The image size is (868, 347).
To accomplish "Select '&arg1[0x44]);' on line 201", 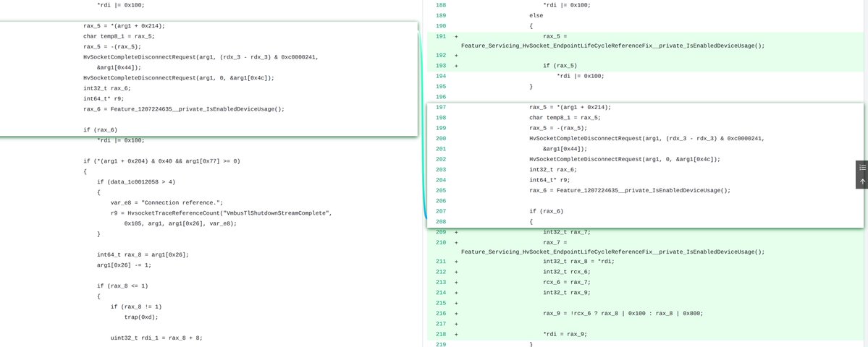I will (565, 149).
